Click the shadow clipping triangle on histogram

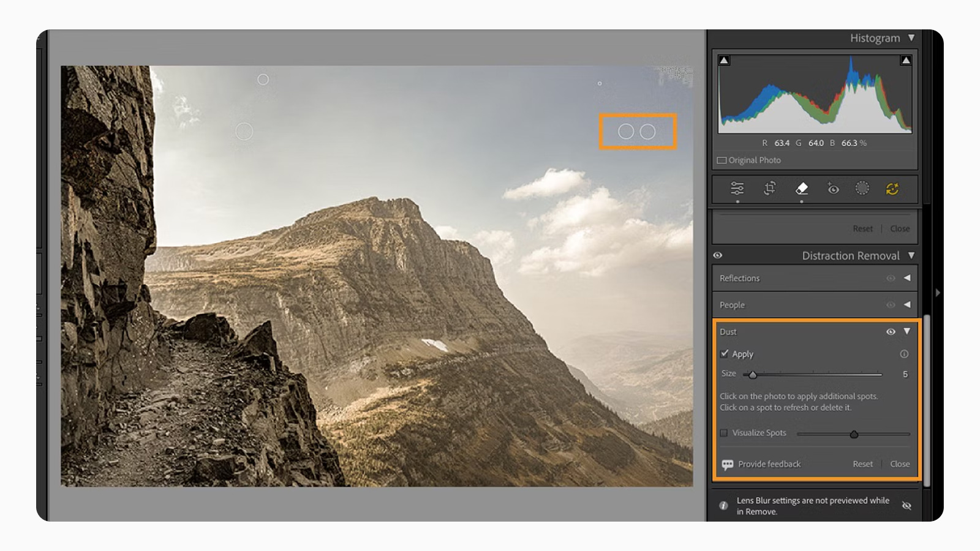click(x=724, y=60)
